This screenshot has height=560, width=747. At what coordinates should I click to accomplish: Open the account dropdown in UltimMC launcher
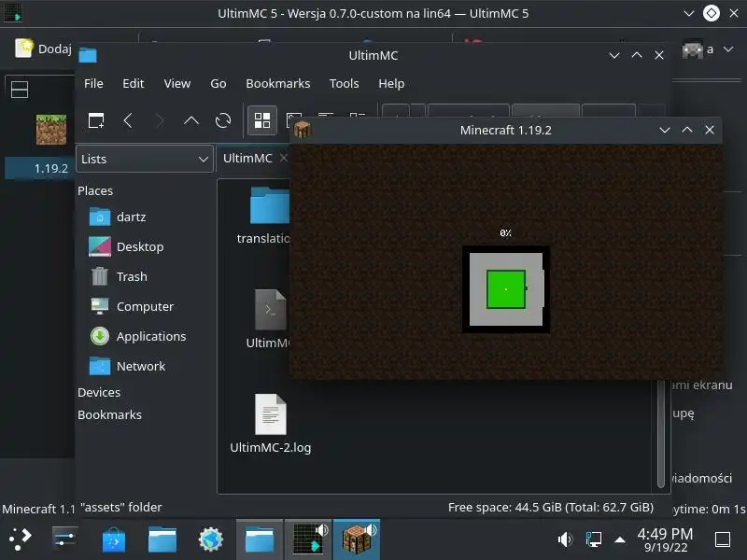point(728,49)
